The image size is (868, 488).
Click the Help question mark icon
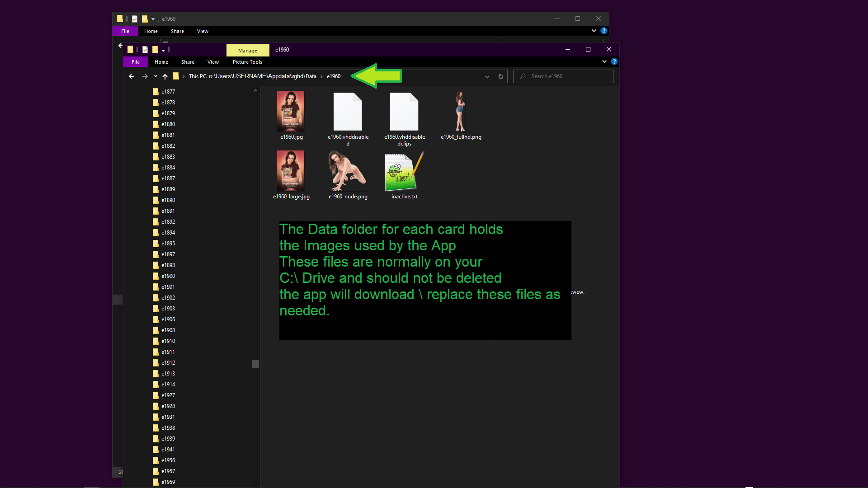[614, 62]
